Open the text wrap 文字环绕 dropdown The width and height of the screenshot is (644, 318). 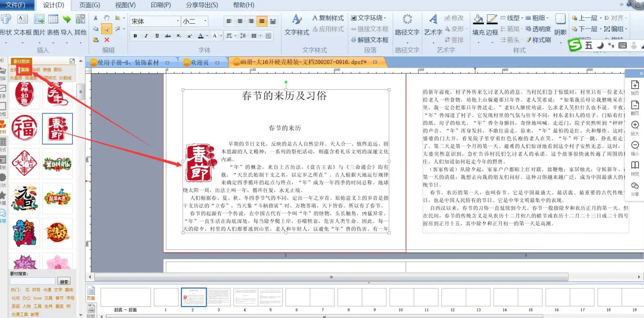tap(369, 18)
